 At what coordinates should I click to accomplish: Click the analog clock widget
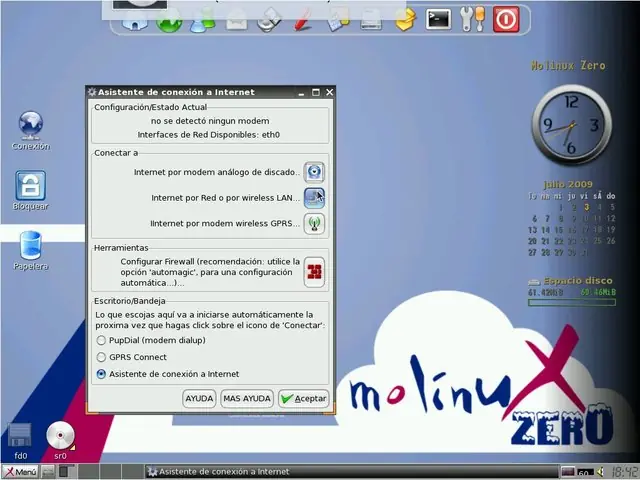point(571,124)
